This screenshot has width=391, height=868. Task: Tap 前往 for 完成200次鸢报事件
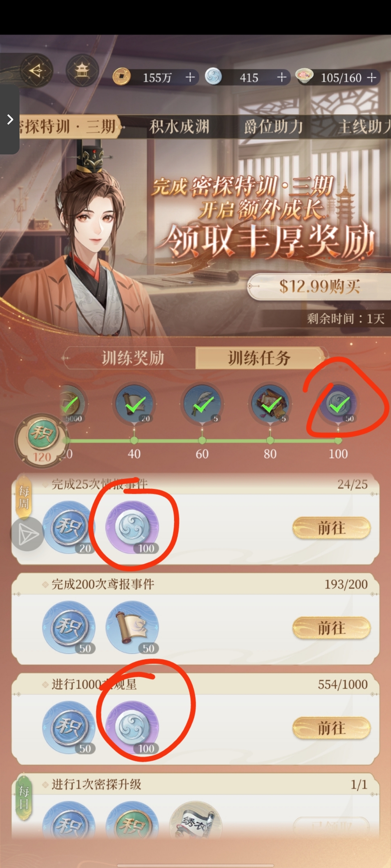point(332,628)
